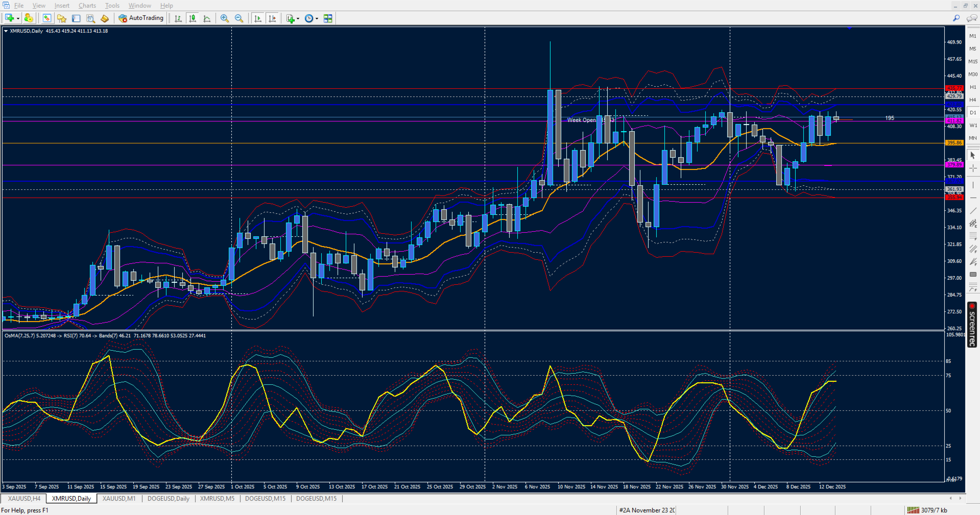Select the rectangle drawing tool
Screen dimensions: 980x515
973,275
